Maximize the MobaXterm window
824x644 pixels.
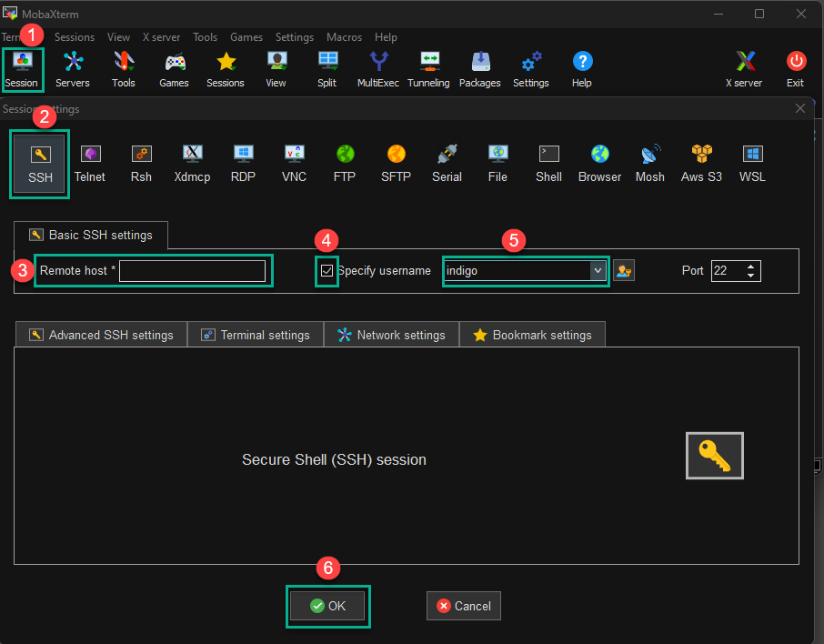pos(759,14)
